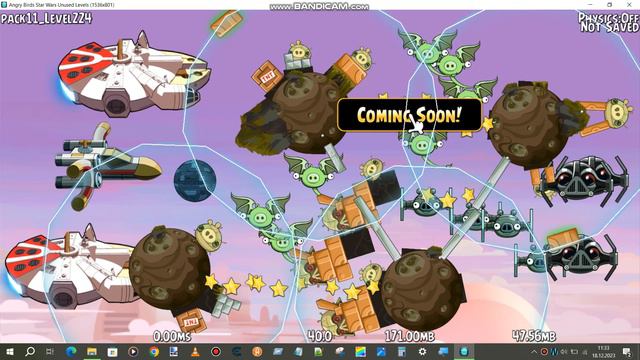Open Task View in the taskbar
This screenshot has width=640, height=360.
click(50, 351)
